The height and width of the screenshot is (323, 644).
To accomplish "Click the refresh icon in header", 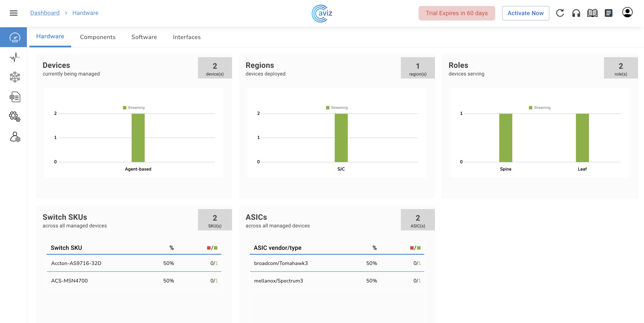I will click(560, 13).
